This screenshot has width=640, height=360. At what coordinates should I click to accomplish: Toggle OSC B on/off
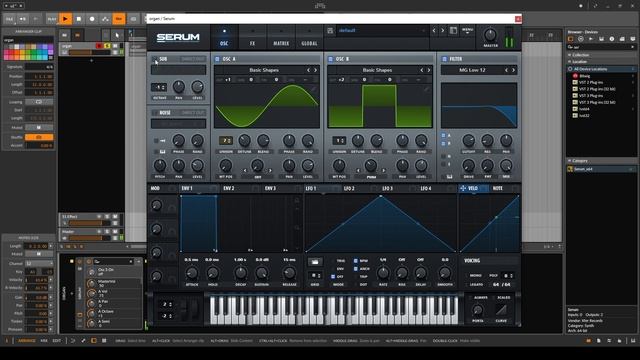(x=331, y=59)
